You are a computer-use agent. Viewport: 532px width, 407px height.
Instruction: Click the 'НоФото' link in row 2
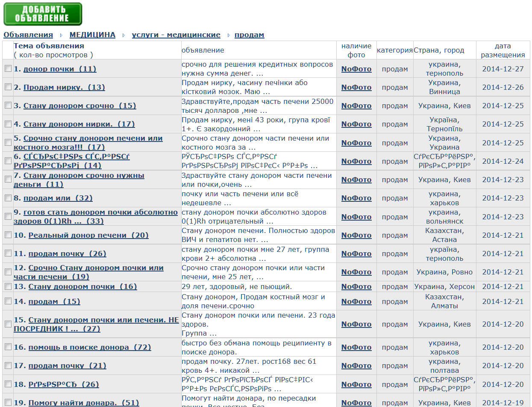click(356, 87)
